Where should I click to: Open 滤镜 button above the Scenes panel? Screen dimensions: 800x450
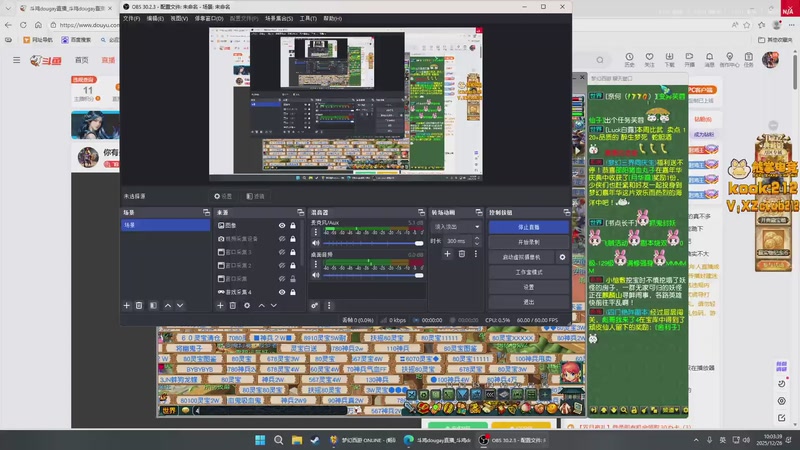point(256,196)
